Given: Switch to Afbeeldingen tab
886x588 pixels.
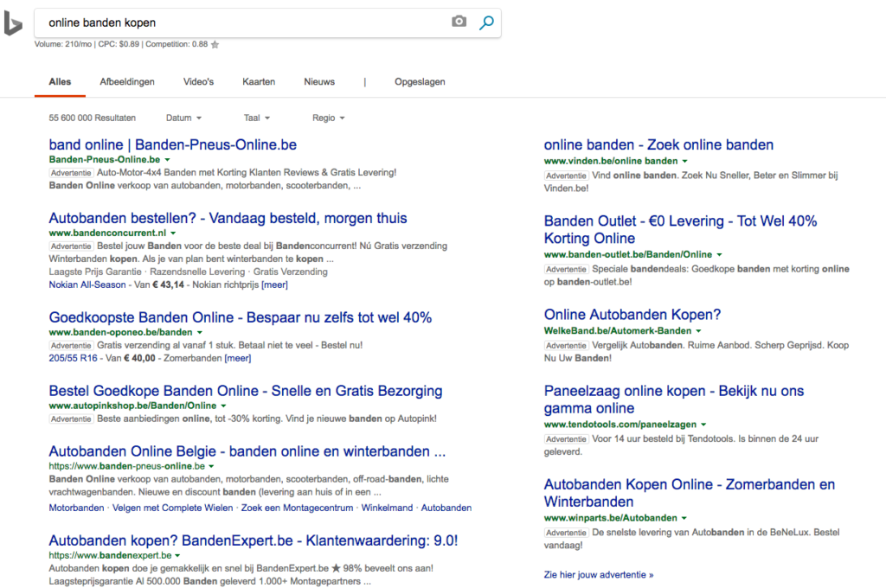Looking at the screenshot, I should point(127,82).
